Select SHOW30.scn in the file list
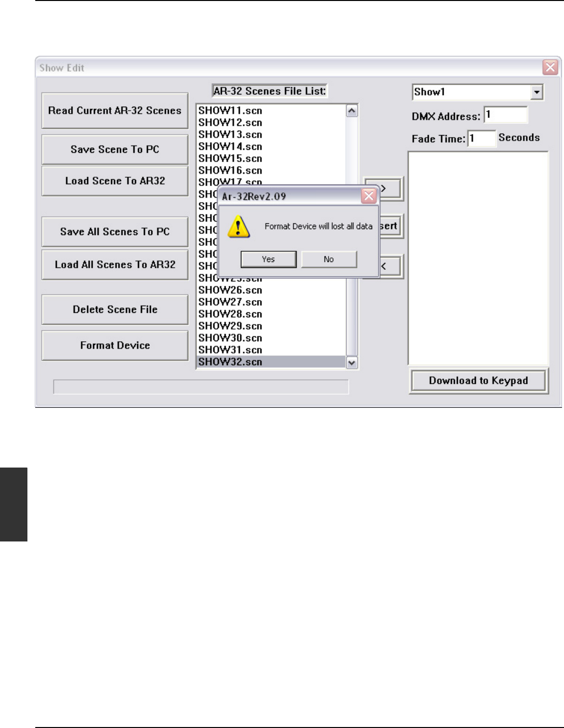The image size is (564, 728). pos(272,338)
